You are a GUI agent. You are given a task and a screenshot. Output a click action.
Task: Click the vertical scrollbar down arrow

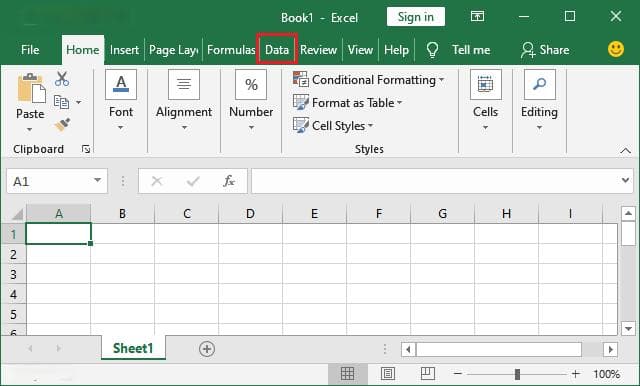point(628,328)
